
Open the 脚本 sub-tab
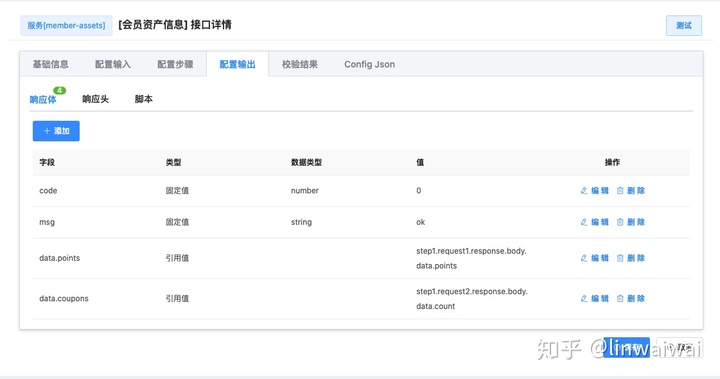point(144,99)
